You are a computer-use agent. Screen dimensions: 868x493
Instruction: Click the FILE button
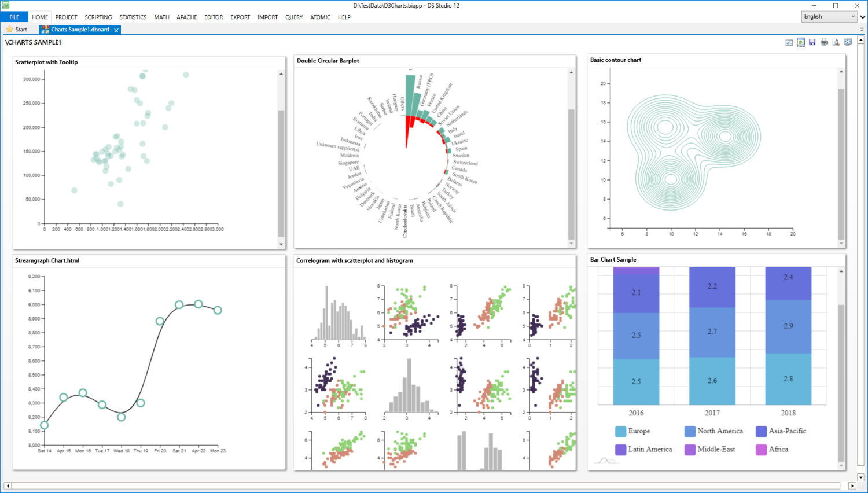pyautogui.click(x=14, y=17)
